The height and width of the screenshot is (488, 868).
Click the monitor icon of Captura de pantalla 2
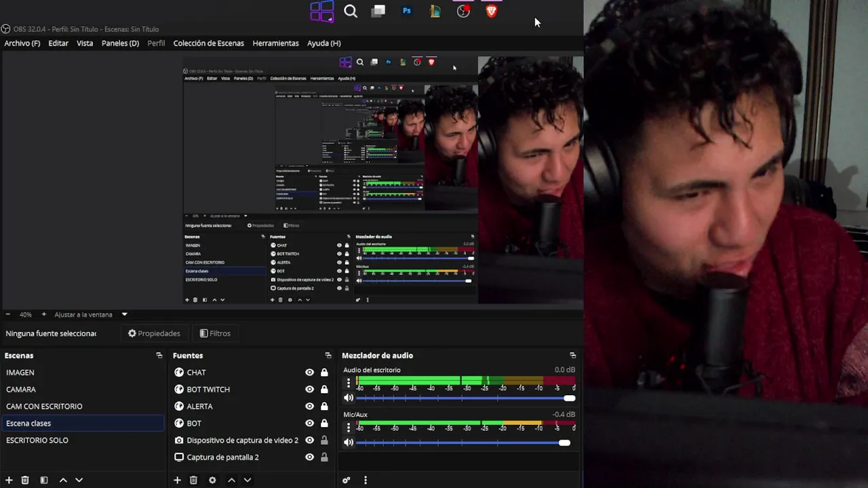pyautogui.click(x=179, y=457)
